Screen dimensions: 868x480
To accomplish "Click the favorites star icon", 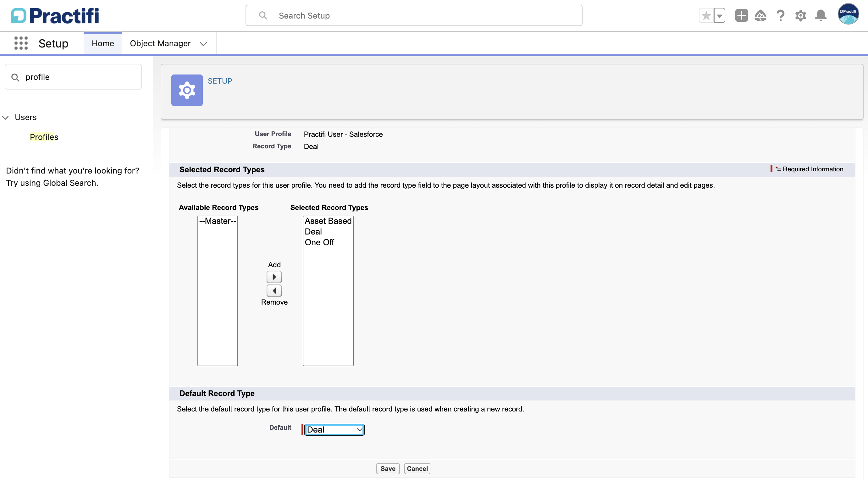I will (x=706, y=15).
